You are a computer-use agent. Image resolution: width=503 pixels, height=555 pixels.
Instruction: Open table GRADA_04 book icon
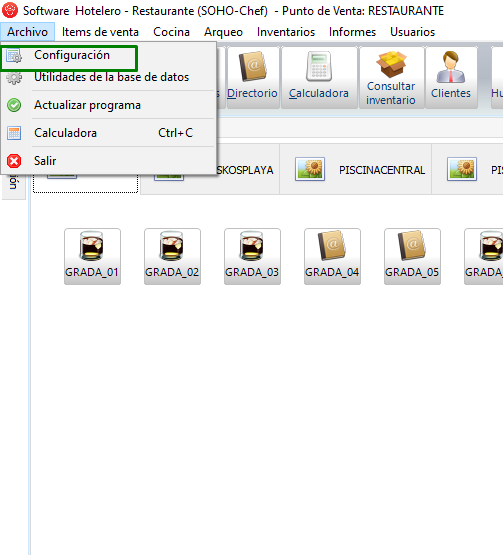point(332,256)
